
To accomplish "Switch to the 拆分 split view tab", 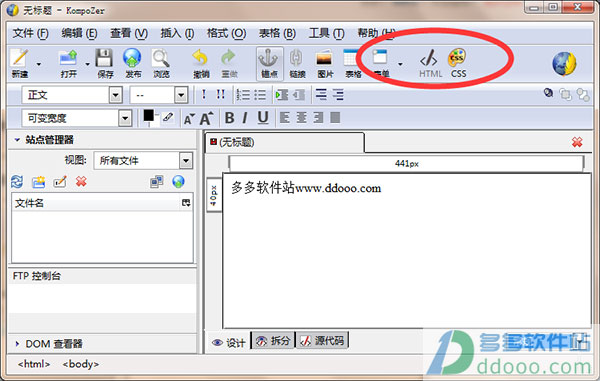I will pyautogui.click(x=273, y=340).
